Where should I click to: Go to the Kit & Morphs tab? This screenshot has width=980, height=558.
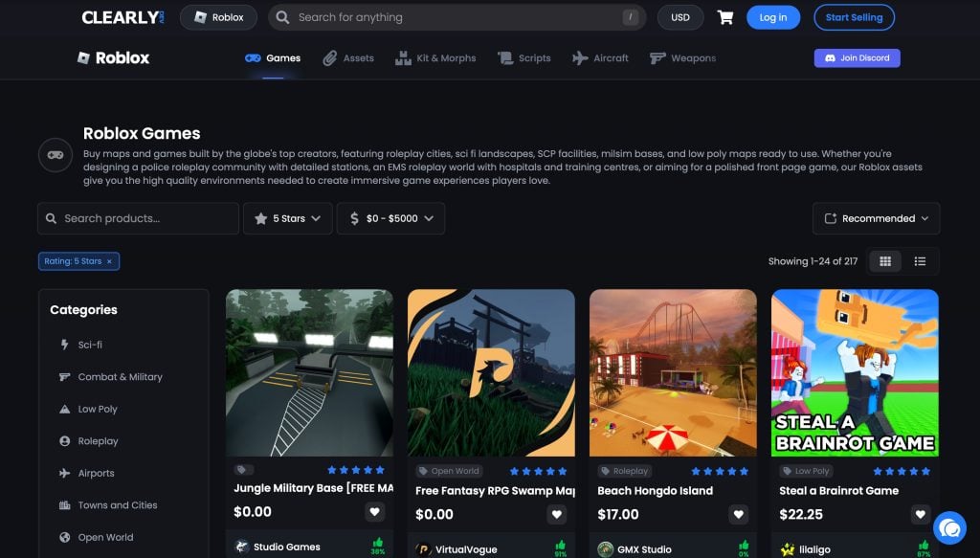pos(435,58)
